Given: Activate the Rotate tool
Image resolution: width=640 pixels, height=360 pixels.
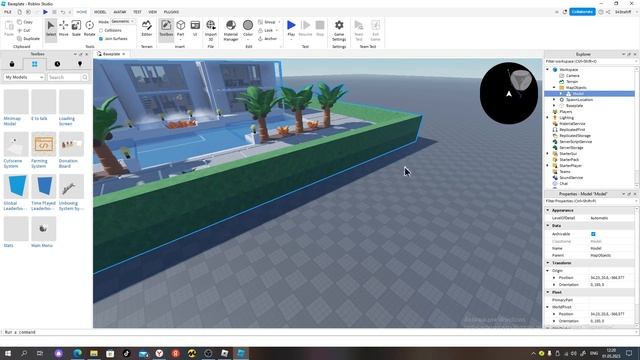Looking at the screenshot, I should point(89,29).
